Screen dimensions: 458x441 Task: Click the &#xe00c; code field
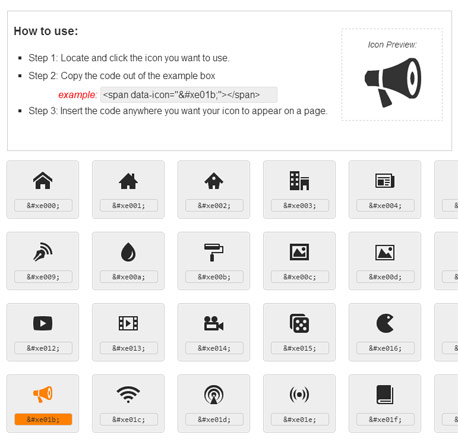point(299,277)
